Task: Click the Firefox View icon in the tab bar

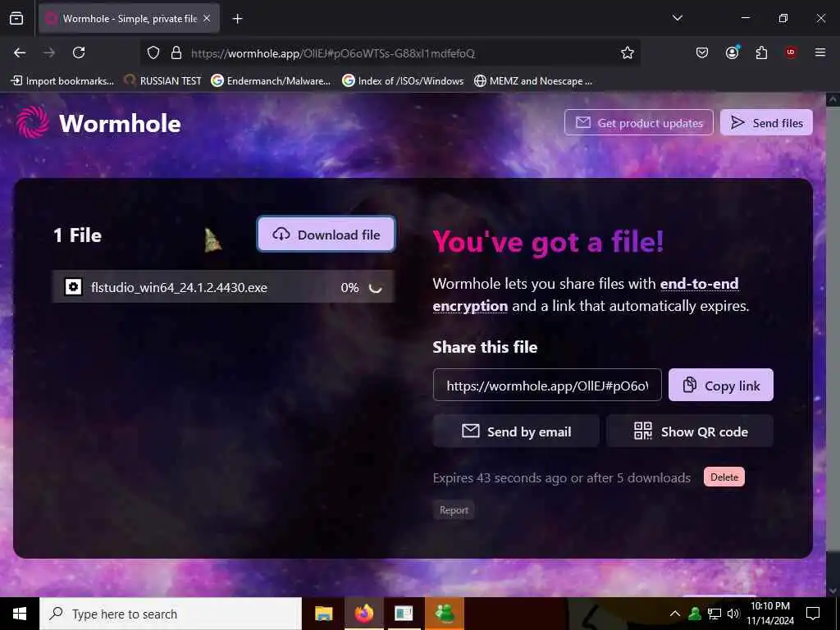Action: coord(16,19)
